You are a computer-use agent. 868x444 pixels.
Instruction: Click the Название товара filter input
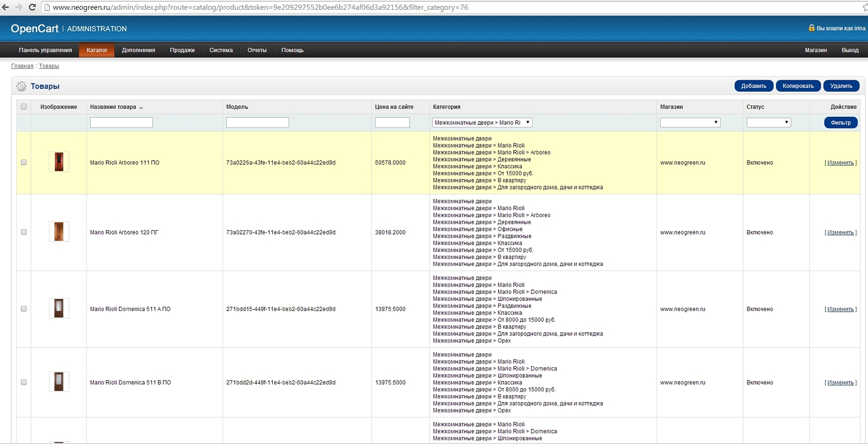click(x=122, y=123)
